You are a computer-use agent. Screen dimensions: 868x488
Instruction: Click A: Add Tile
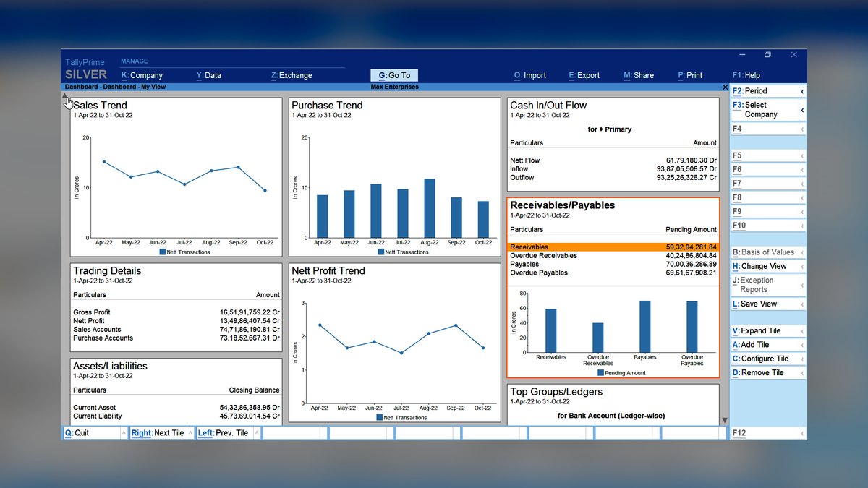click(x=765, y=345)
